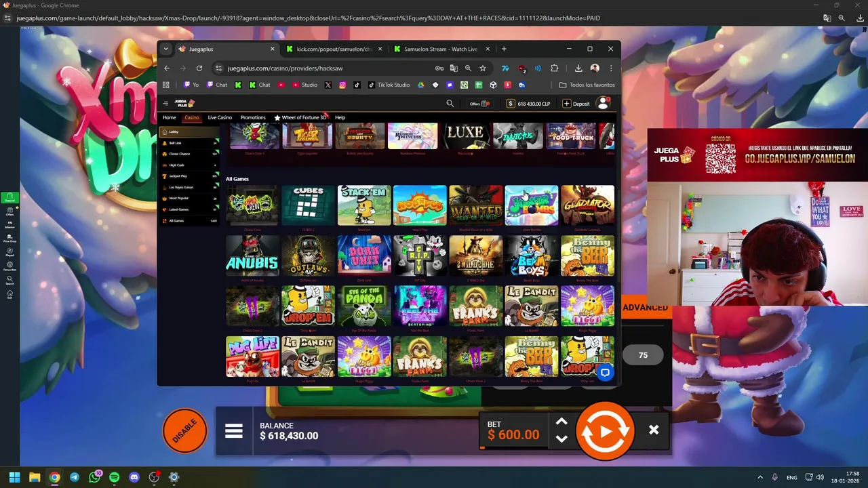Go back in the inner browser window
Screen dimensions: 868x488
click(x=167, y=68)
